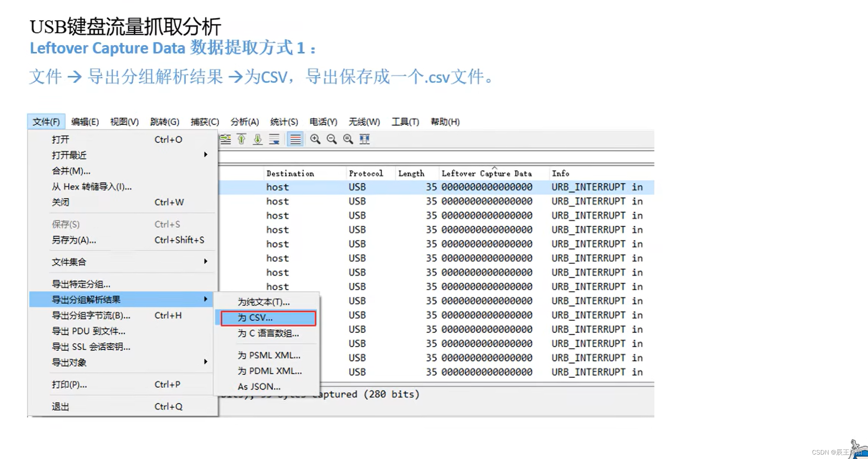
Task: Click the Info column header
Action: pyautogui.click(x=601, y=173)
